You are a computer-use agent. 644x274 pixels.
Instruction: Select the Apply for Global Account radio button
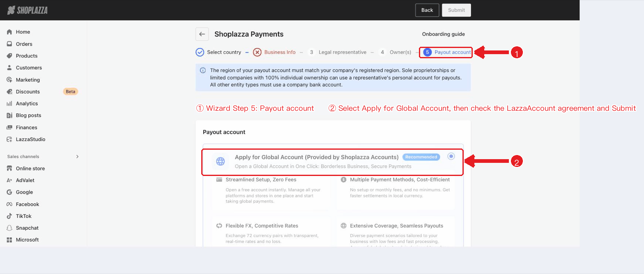pos(451,156)
